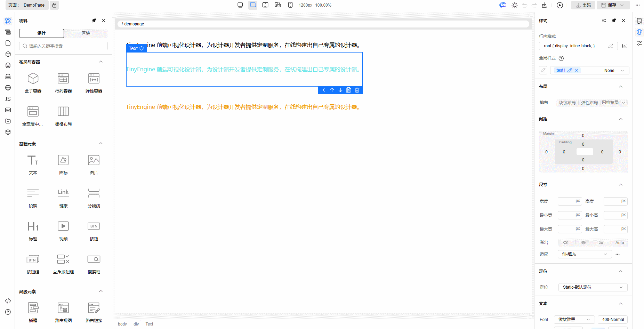Collapse the 间距 spacing section
This screenshot has width=644, height=329.
click(621, 119)
